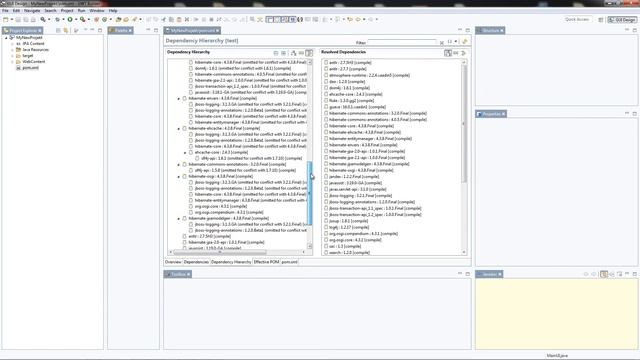Open the dropdown arrow beside the Filter field

456,42
